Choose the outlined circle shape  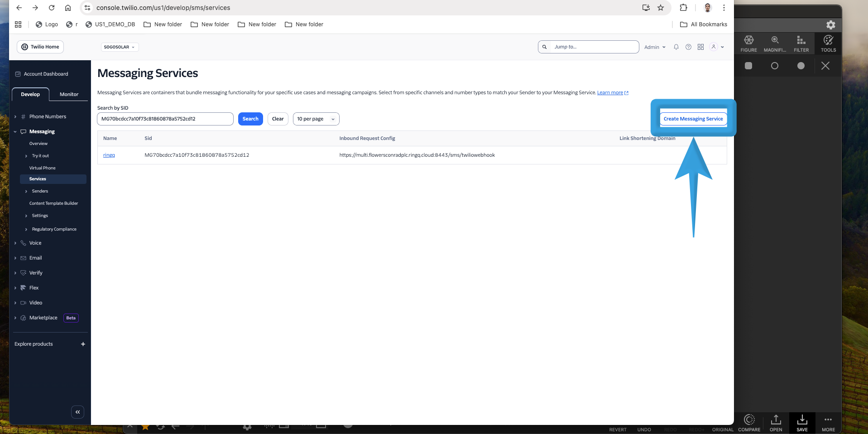775,66
